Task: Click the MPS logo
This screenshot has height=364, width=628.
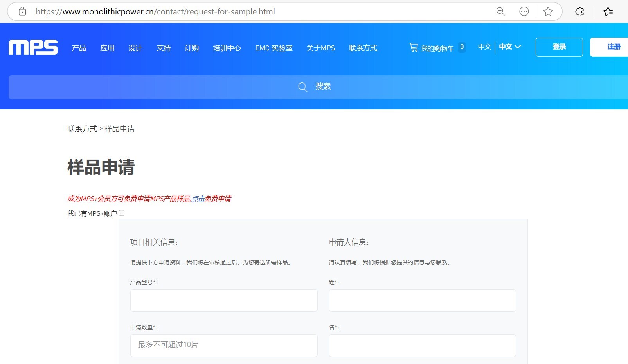Action: [x=33, y=47]
